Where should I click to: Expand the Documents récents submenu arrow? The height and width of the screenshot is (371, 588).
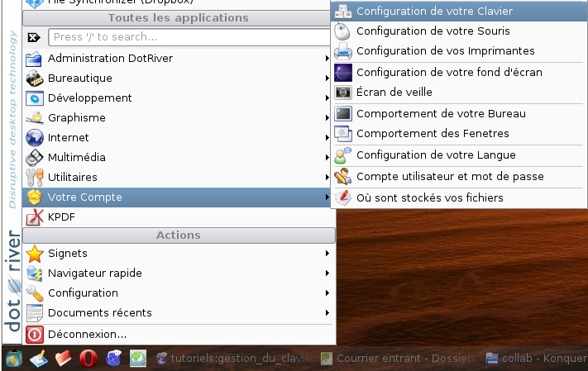pos(327,313)
